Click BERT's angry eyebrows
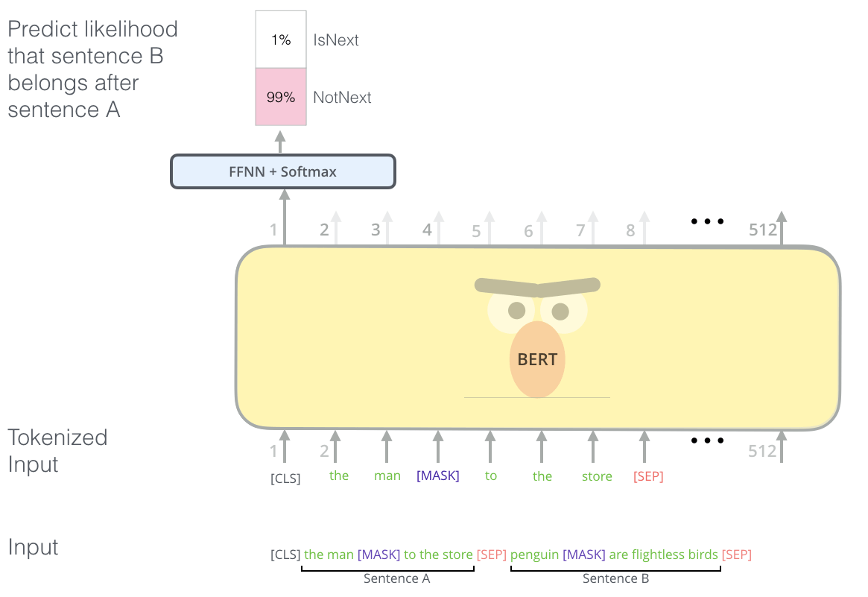The height and width of the screenshot is (597, 868). (537, 285)
